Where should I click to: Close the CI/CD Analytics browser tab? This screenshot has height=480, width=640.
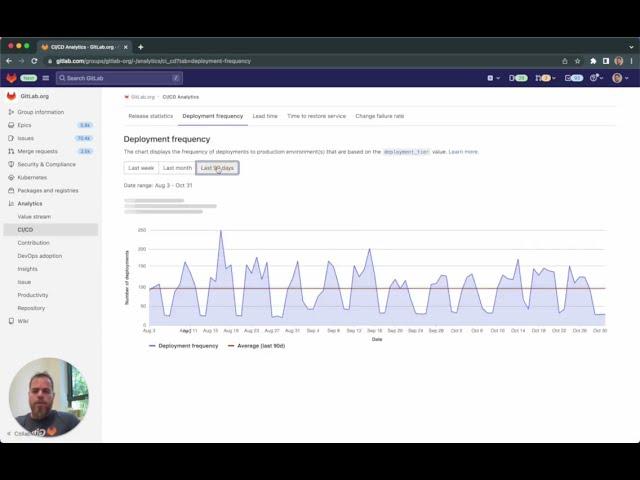pyautogui.click(x=126, y=47)
